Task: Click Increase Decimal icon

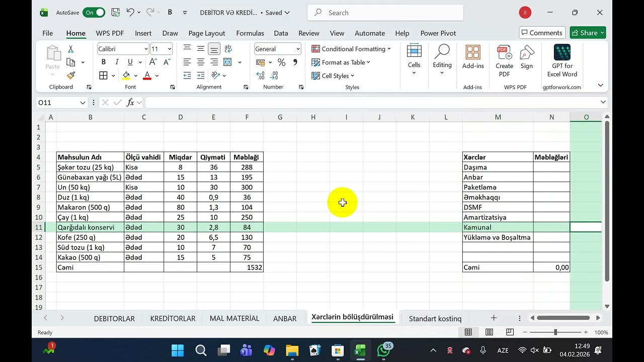Action: point(261,75)
